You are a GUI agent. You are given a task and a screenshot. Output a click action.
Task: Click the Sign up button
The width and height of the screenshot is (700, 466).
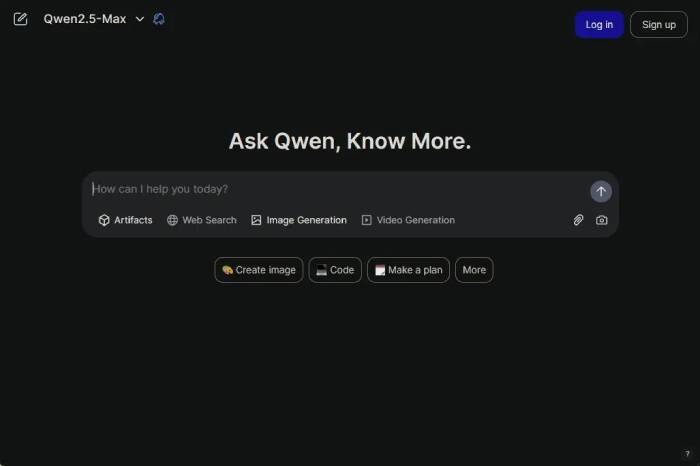[658, 25]
